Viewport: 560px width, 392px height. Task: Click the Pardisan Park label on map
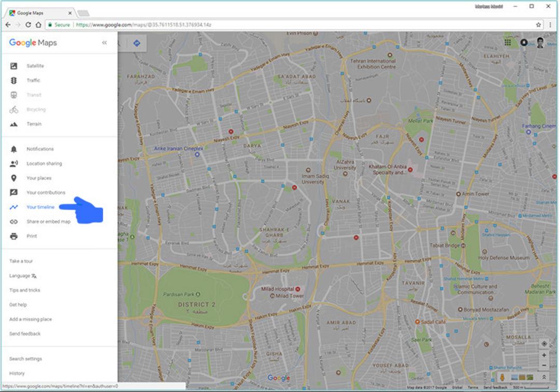click(x=179, y=295)
